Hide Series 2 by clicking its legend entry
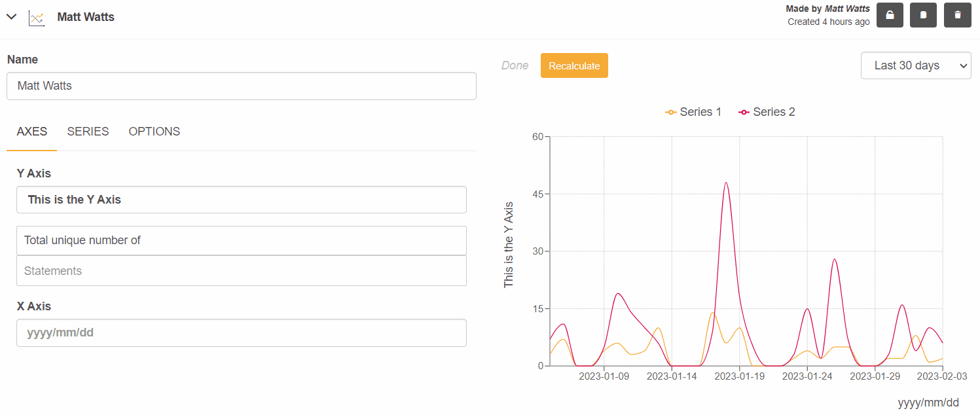The image size is (980, 415). [x=773, y=112]
